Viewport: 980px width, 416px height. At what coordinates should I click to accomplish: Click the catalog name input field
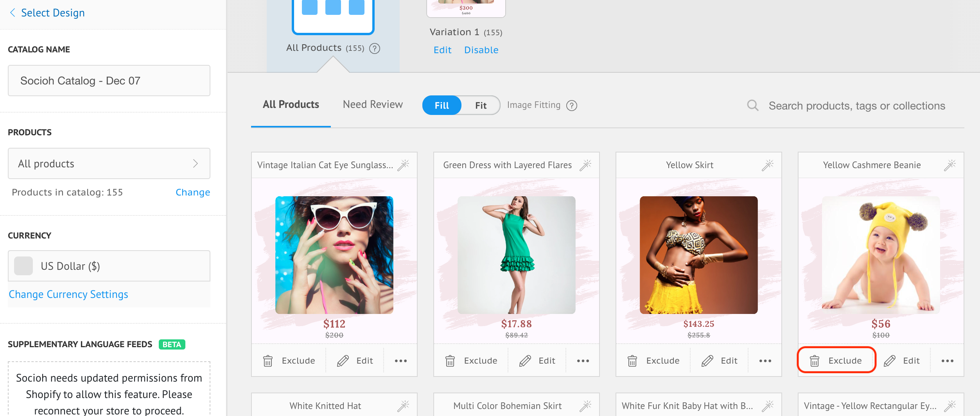coord(109,81)
